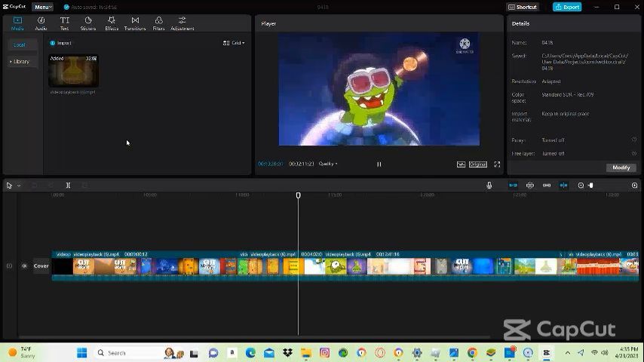
Task: Toggle preview axis
Action: point(563,186)
